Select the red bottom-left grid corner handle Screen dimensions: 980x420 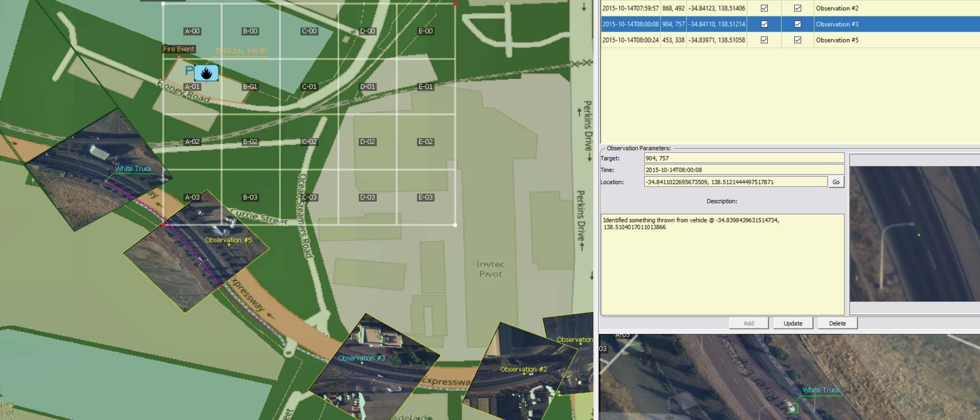[x=163, y=225]
